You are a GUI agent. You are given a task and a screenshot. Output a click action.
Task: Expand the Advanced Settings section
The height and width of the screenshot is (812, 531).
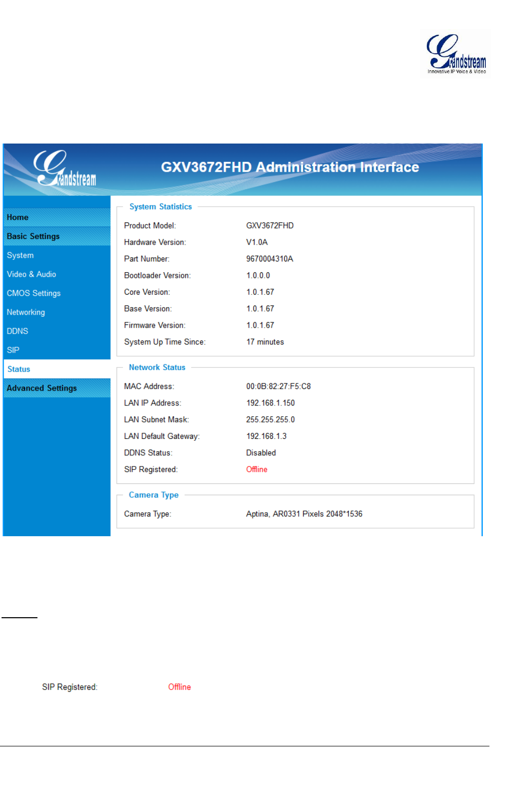[x=57, y=388]
